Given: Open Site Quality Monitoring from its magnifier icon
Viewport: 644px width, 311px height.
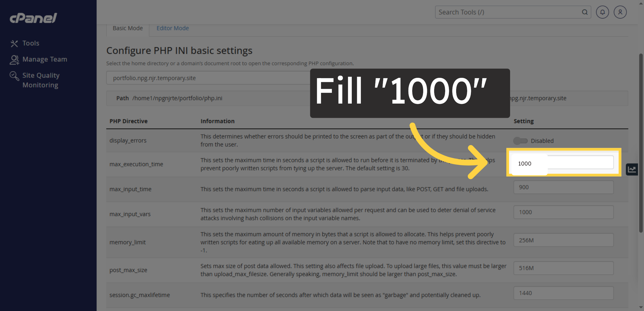Looking at the screenshot, I should 14,76.
